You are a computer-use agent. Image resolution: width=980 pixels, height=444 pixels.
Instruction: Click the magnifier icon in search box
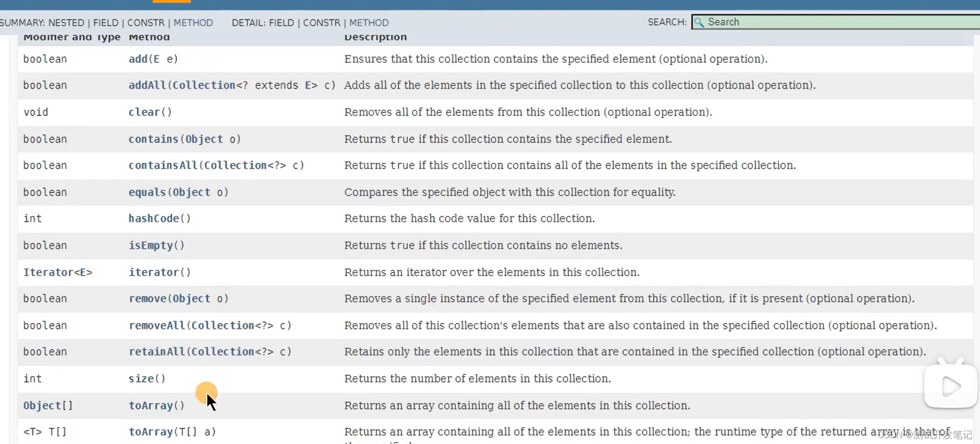click(699, 22)
